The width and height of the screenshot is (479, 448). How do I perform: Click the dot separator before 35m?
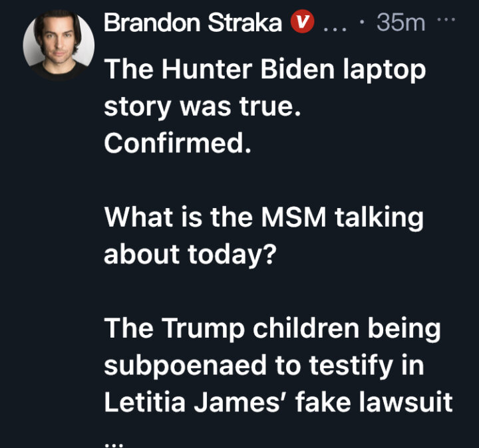362,22
